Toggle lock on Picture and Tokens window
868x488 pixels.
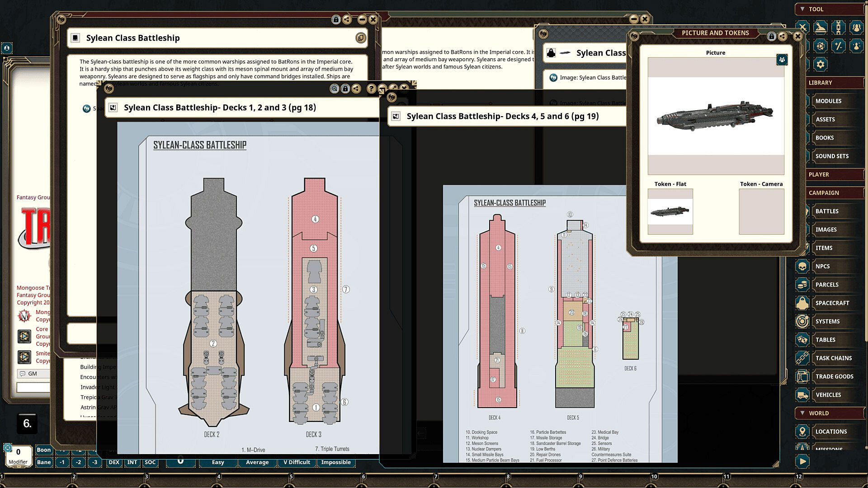pos(771,36)
